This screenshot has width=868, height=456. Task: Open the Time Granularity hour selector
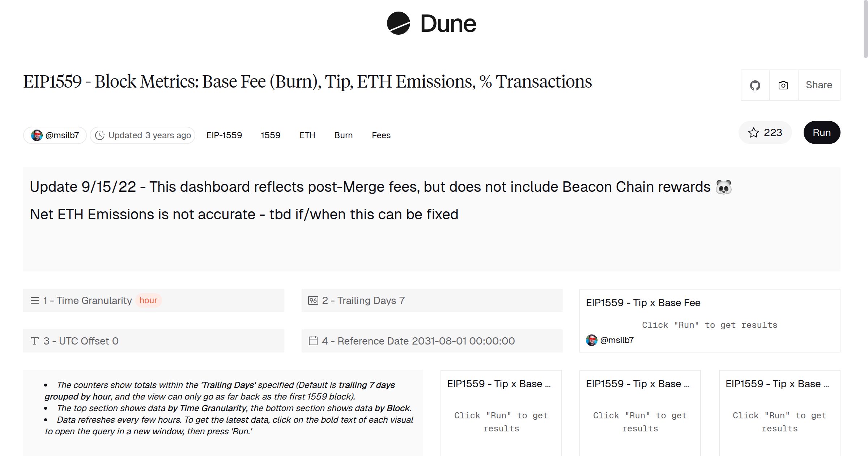coord(148,300)
